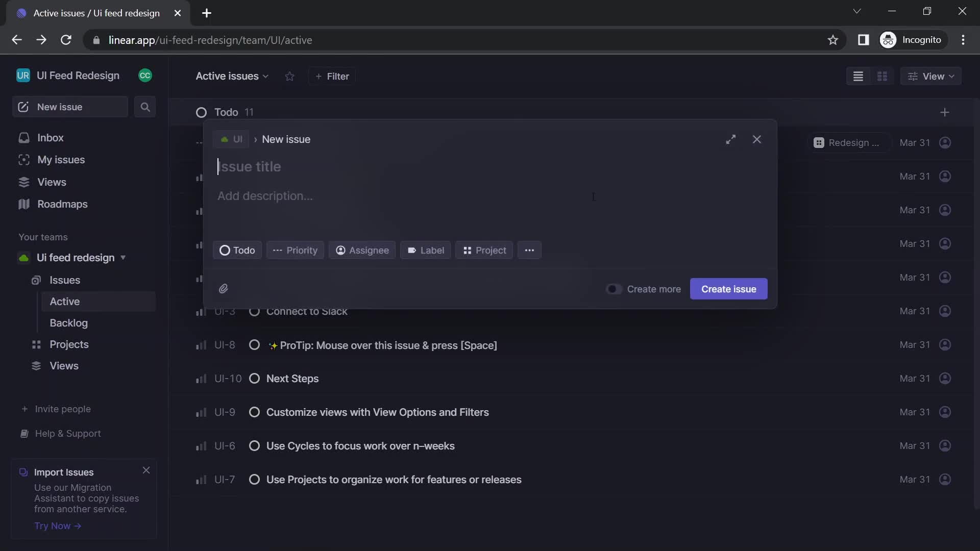Click the Issue title input field
The width and height of the screenshot is (980, 551).
(489, 167)
